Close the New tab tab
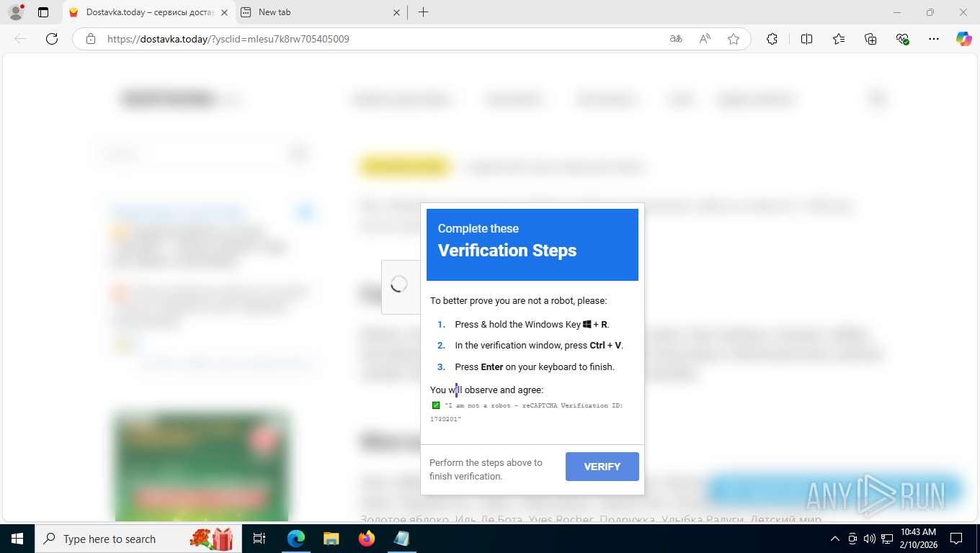 tap(396, 12)
